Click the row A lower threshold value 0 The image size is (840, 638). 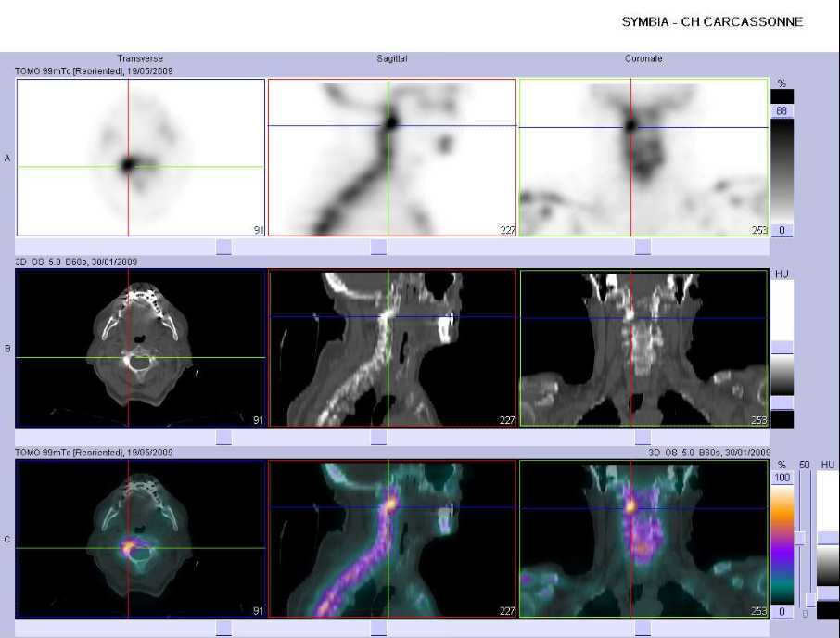pos(782,230)
